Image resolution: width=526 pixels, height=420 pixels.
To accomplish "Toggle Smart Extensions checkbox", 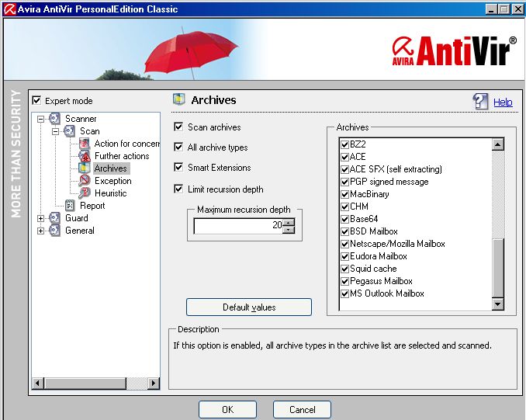I will [x=178, y=167].
